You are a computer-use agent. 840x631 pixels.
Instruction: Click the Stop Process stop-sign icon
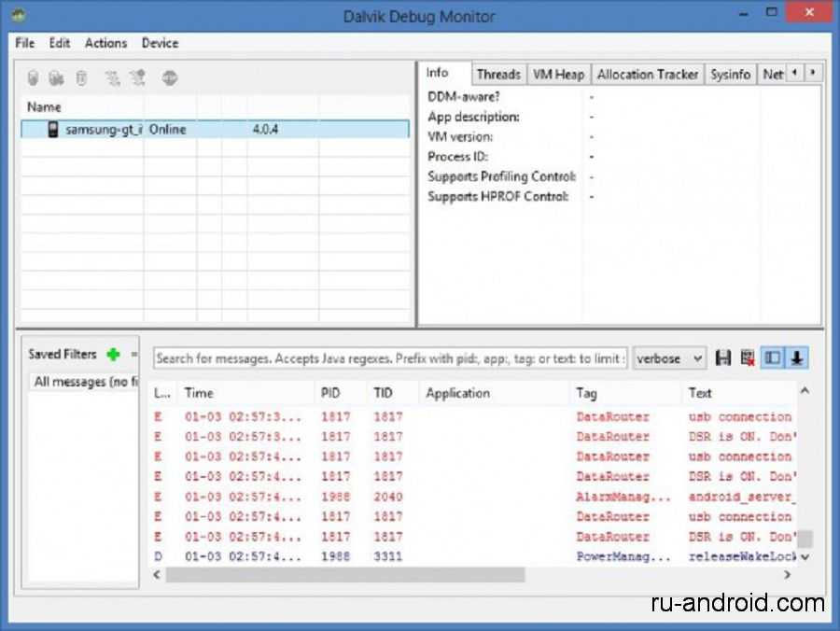170,78
